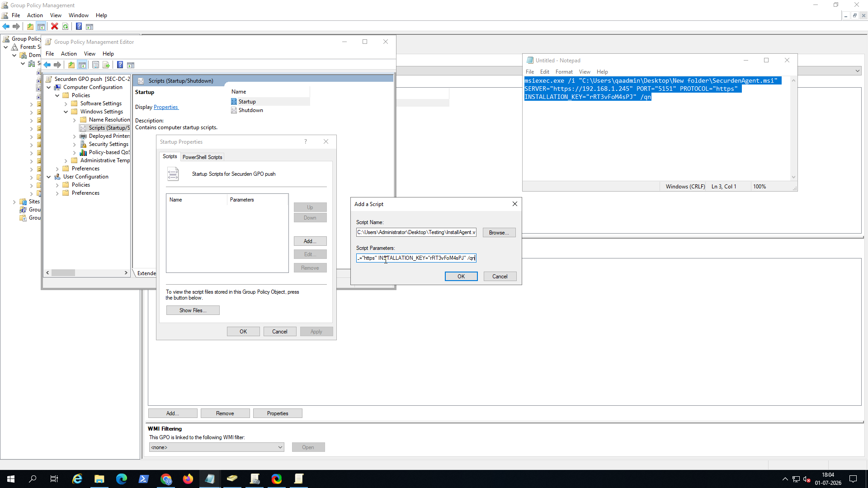
Task: Open Microsoft Edge from taskbar
Action: point(122,479)
